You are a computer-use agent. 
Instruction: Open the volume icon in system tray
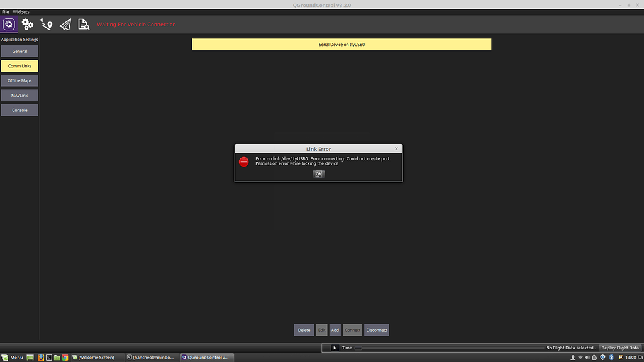pos(587,357)
